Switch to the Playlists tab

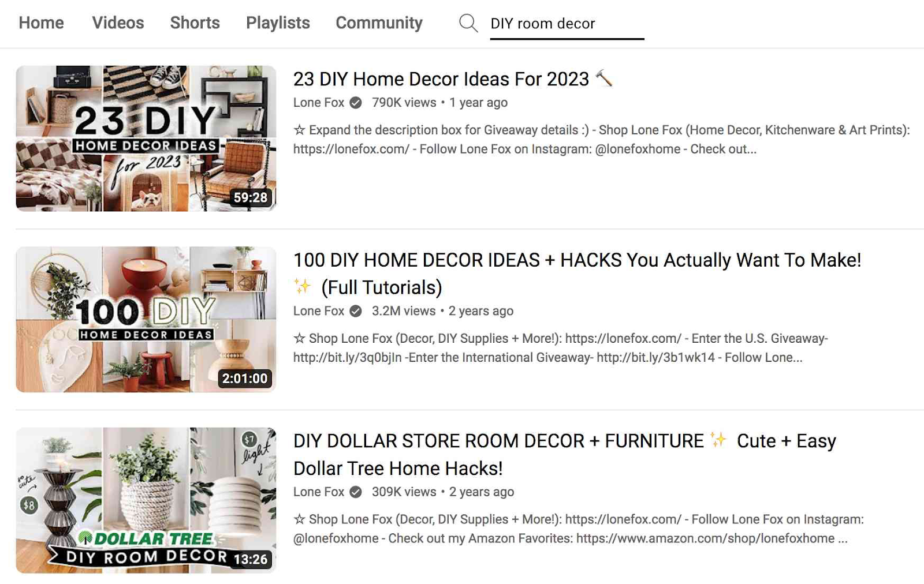[277, 23]
